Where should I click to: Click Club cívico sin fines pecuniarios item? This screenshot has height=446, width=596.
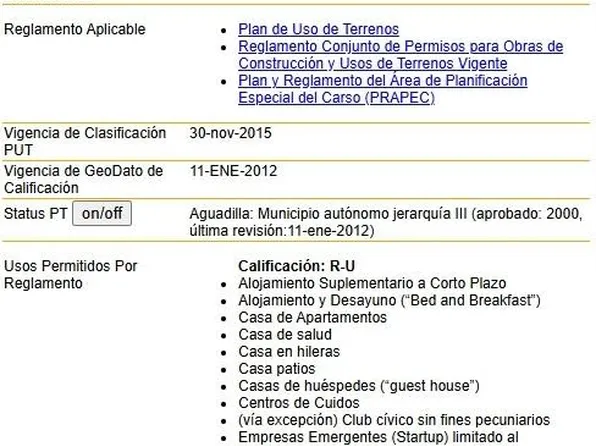click(x=394, y=420)
